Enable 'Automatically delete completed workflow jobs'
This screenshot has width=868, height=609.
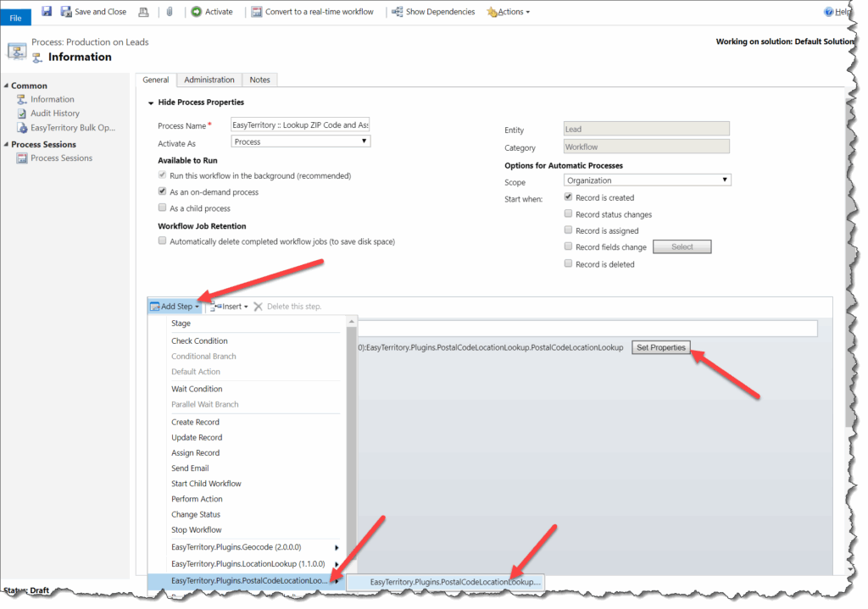click(x=162, y=240)
